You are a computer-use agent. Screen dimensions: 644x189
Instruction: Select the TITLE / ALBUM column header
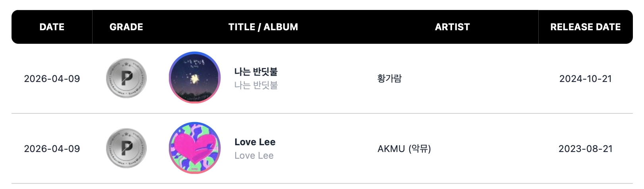(263, 27)
